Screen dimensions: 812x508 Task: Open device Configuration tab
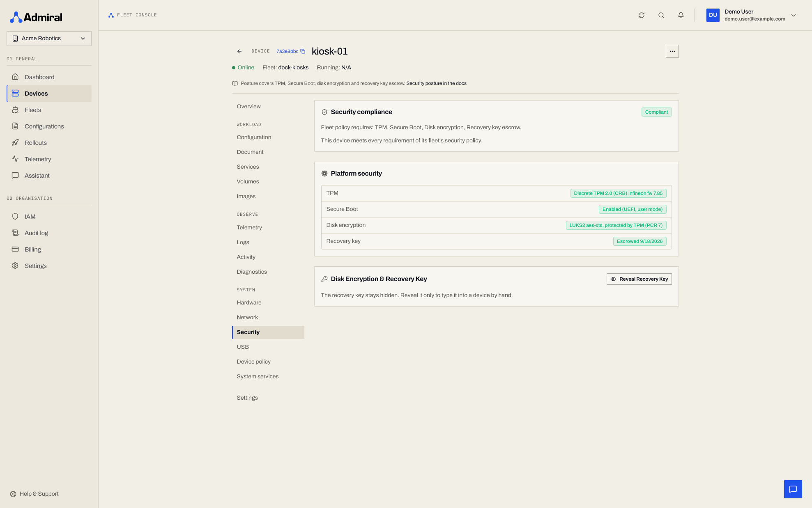pyautogui.click(x=268, y=137)
